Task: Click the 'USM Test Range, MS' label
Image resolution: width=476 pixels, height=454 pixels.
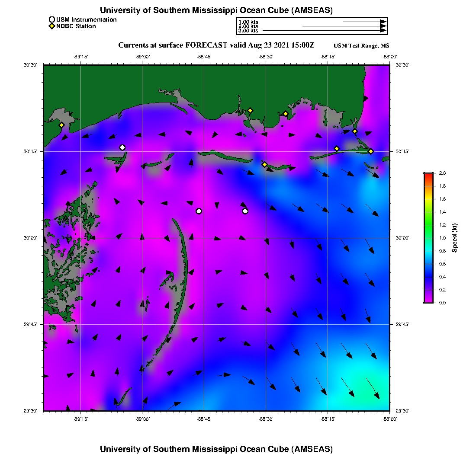Action: point(361,45)
